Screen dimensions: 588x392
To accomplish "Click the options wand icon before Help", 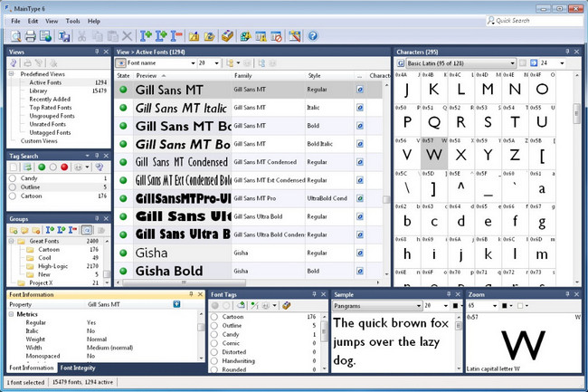I will (x=295, y=36).
